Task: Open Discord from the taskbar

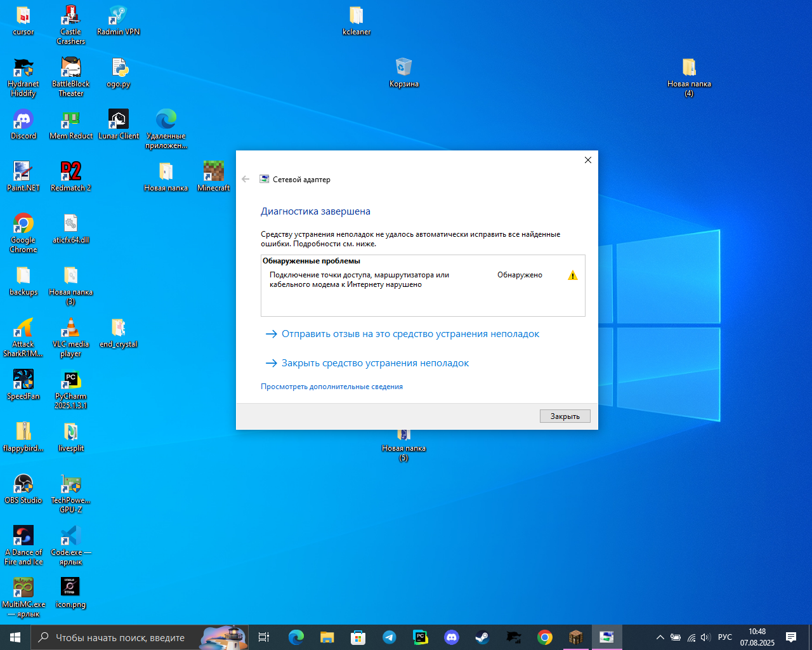Action: tap(451, 637)
